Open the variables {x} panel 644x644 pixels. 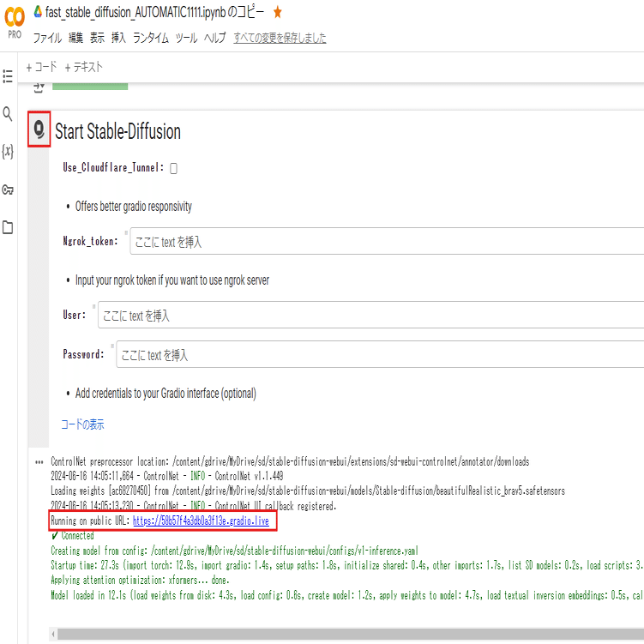[8, 151]
